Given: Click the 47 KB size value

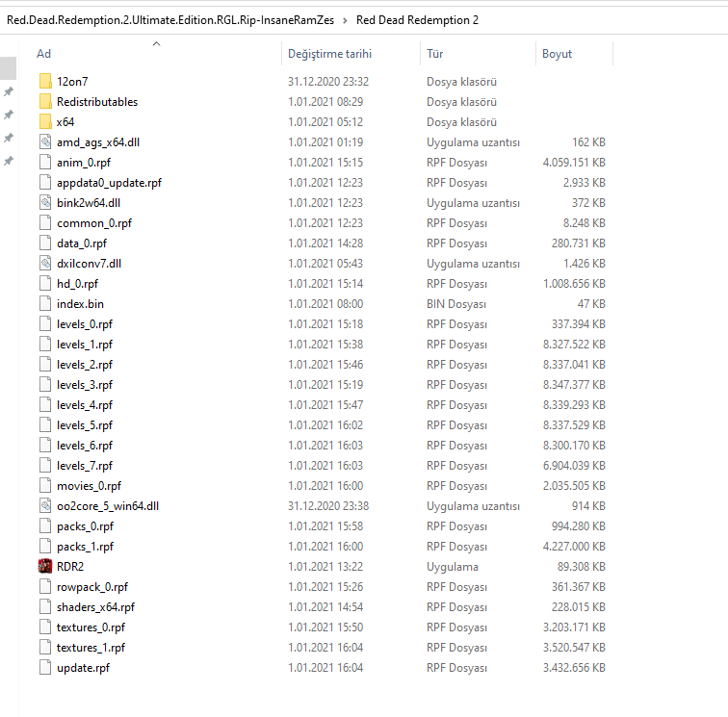Looking at the screenshot, I should 591,303.
